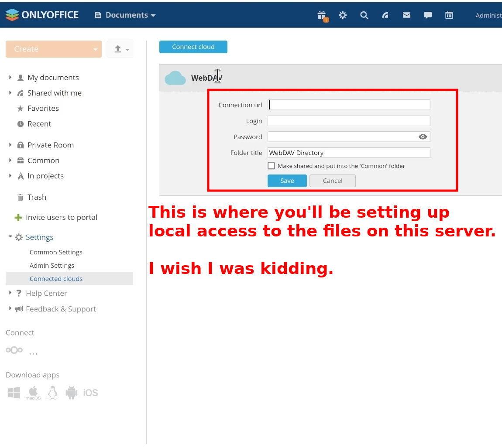
Task: Open the Documents module dropdown
Action: tap(126, 15)
